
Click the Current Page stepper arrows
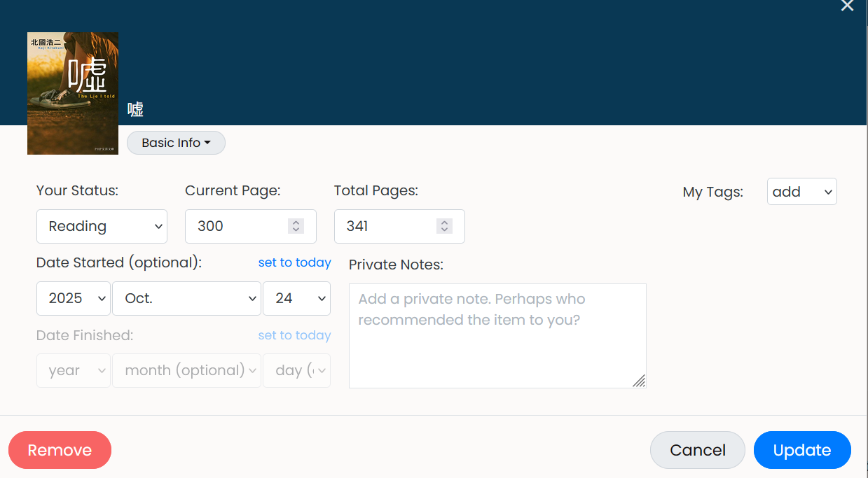point(296,226)
